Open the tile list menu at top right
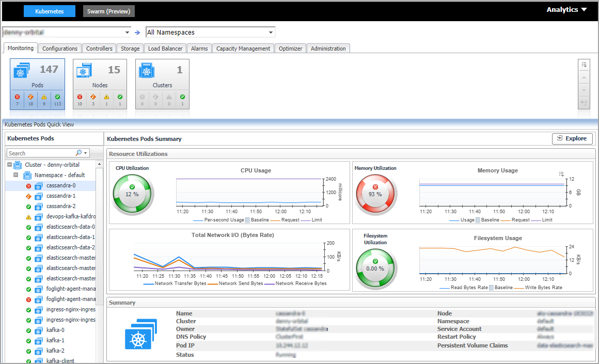Screen dimensions: 599x364 pyautogui.click(x=584, y=65)
